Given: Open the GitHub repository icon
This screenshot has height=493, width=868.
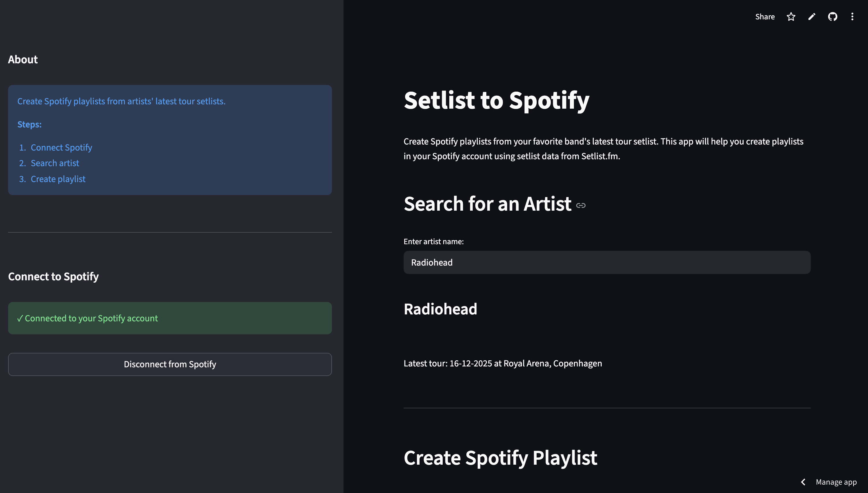Looking at the screenshot, I should coord(832,16).
